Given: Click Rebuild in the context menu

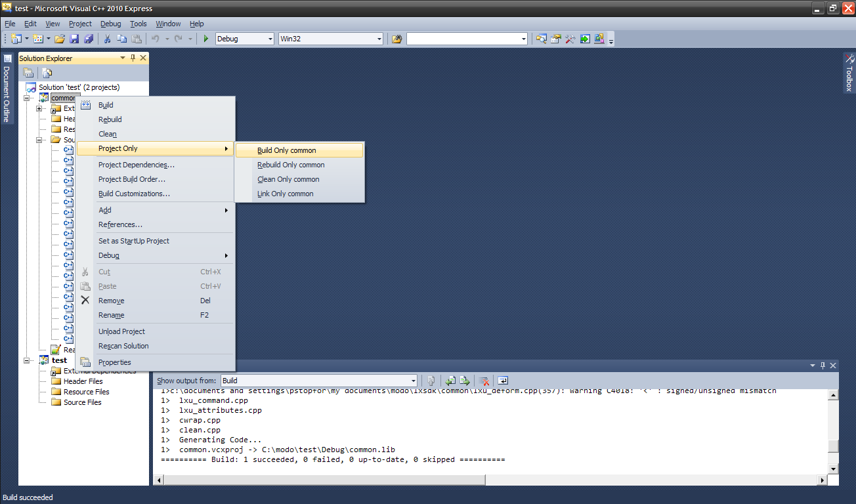Looking at the screenshot, I should 156,119.
